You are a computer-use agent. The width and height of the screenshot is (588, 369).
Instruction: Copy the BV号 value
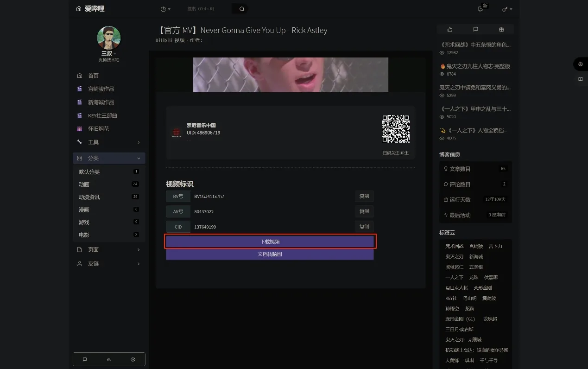click(x=364, y=197)
